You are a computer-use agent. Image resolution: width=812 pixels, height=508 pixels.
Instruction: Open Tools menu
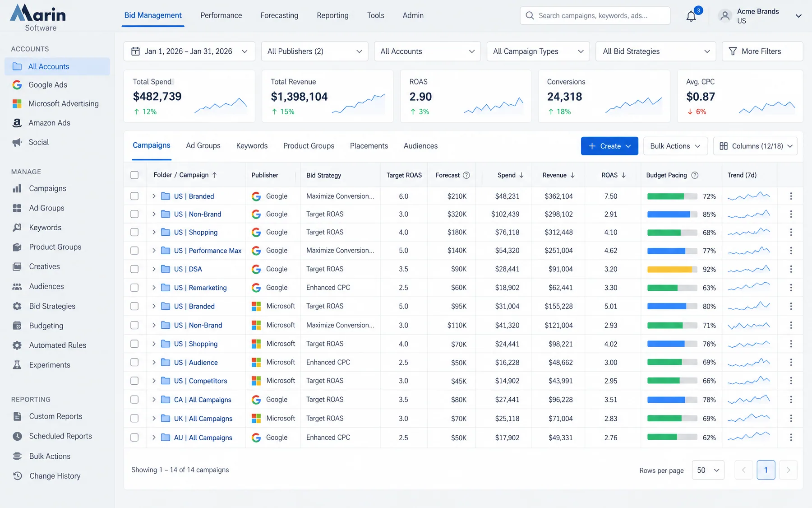pos(376,15)
